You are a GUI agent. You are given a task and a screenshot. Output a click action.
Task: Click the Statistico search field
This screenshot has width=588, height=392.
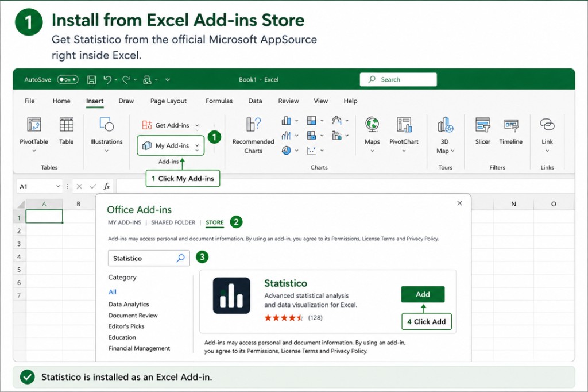149,258
